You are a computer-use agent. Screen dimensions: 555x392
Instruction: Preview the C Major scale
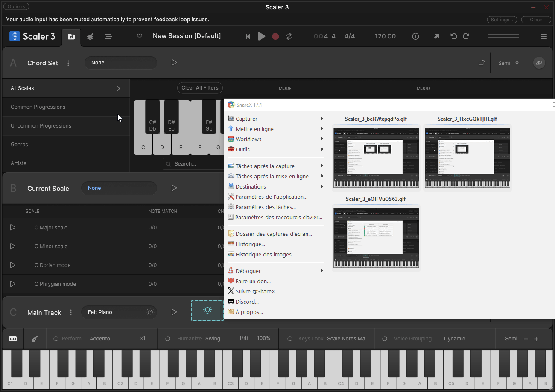pos(13,228)
